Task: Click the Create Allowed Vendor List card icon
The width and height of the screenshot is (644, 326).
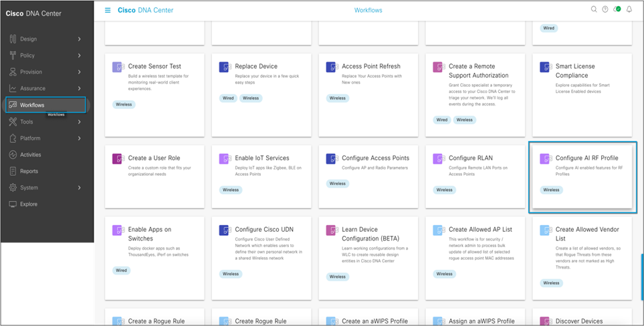Action: [546, 230]
